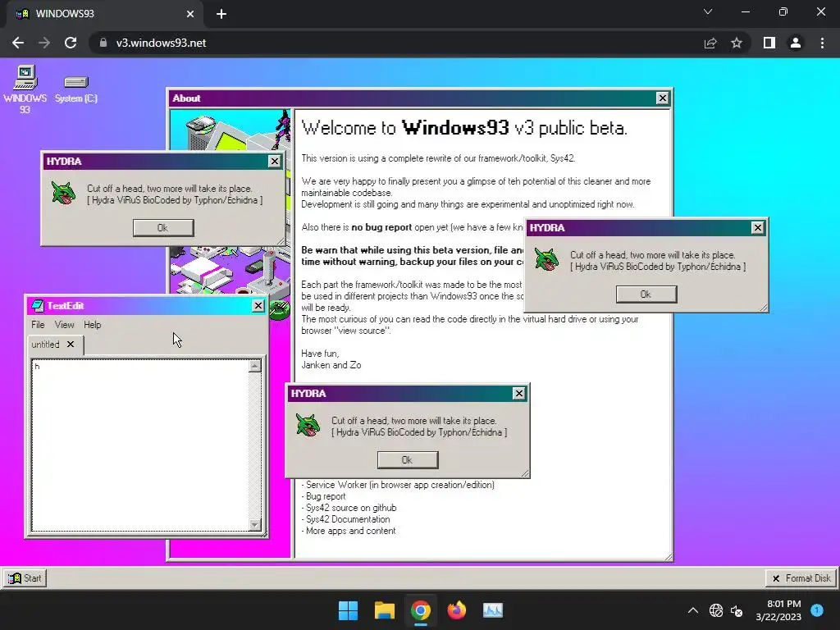Viewport: 840px width, 630px height.
Task: Open the View menu in TextEdit
Action: pyautogui.click(x=64, y=325)
